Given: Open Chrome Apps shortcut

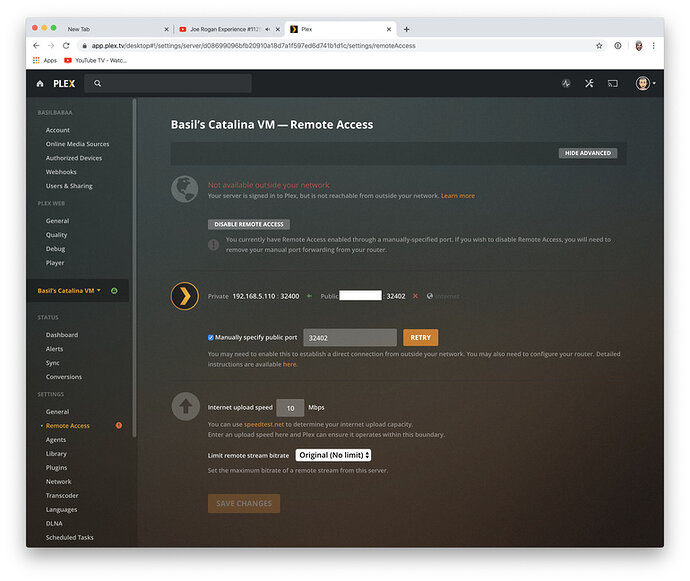Looking at the screenshot, I should coord(45,60).
